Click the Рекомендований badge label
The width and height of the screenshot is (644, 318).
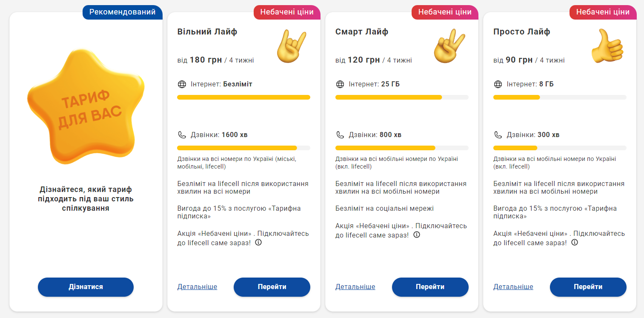tap(123, 12)
